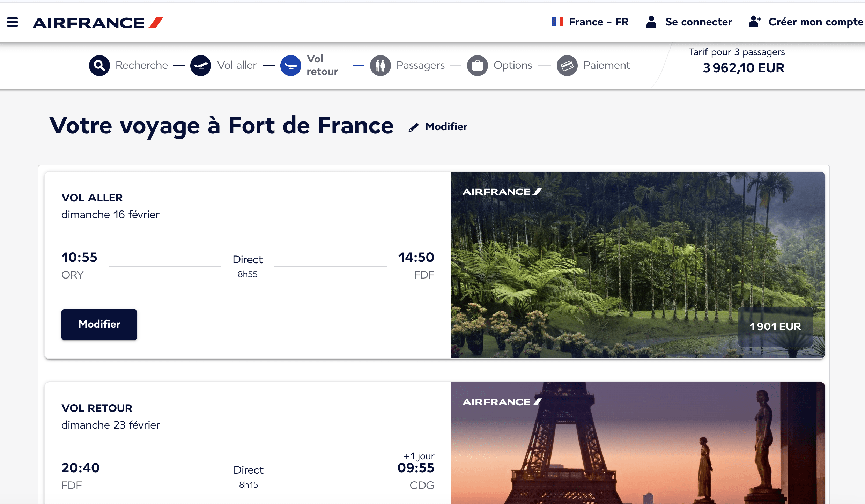Click the Options luggage step icon
Image resolution: width=865 pixels, height=504 pixels.
point(477,65)
